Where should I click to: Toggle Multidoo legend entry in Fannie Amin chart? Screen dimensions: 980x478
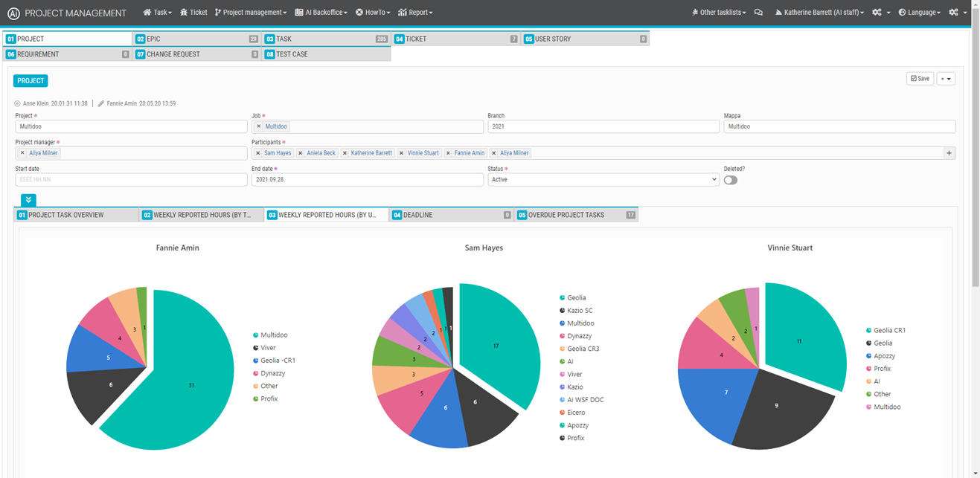point(270,335)
